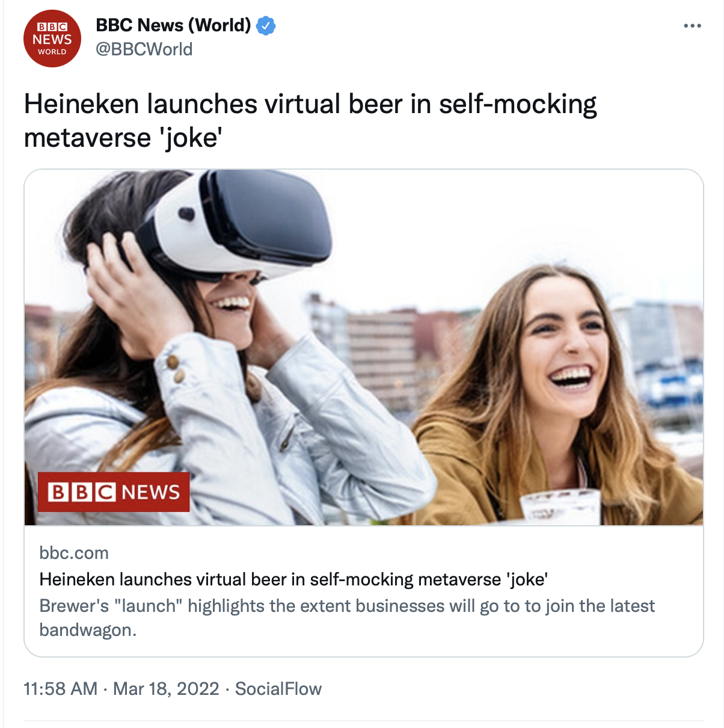The width and height of the screenshot is (724, 728).
Task: Click the red BBC News World avatar
Action: coord(52,39)
